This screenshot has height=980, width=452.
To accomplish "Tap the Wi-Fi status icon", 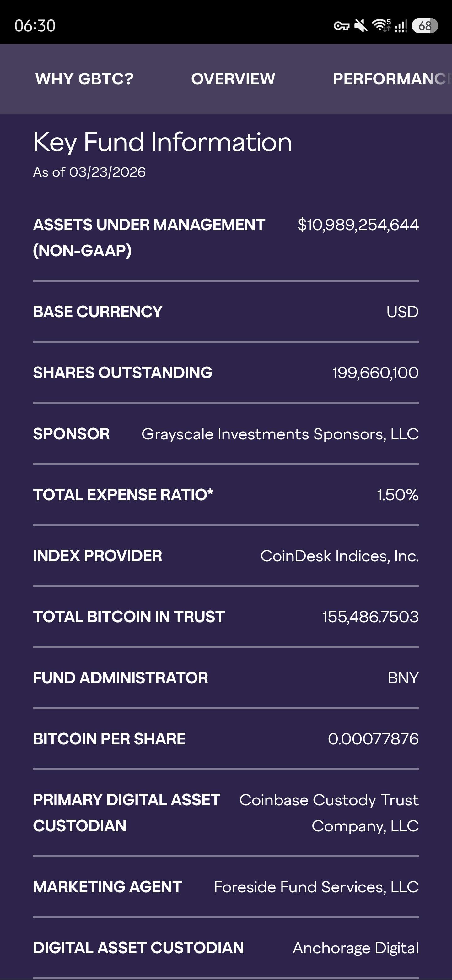I will point(381,25).
